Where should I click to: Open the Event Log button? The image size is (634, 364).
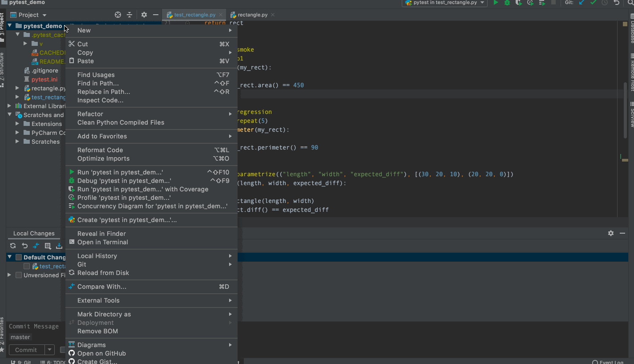click(608, 362)
